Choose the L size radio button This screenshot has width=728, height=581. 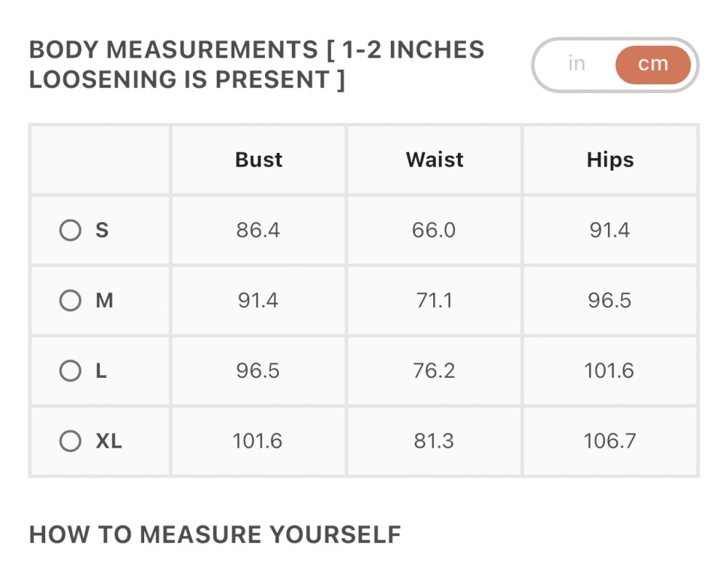70,371
